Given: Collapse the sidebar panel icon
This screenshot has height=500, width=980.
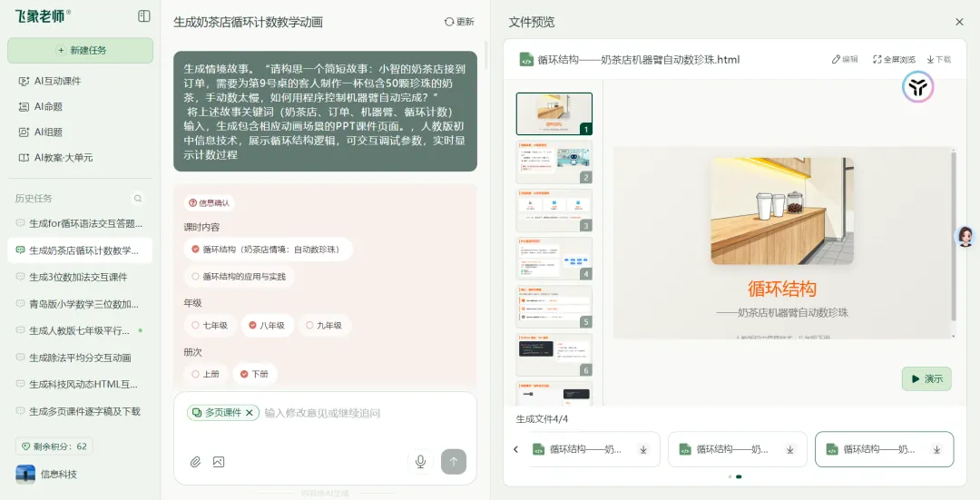Looking at the screenshot, I should [x=143, y=16].
